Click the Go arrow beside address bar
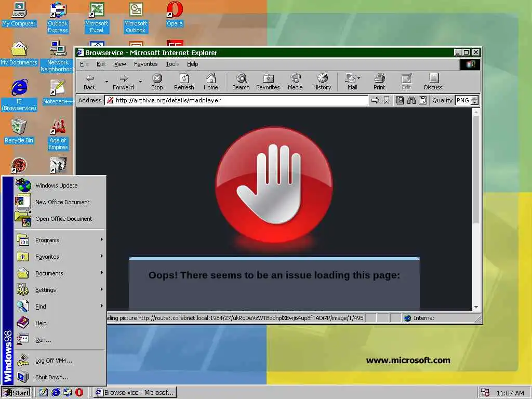 pyautogui.click(x=375, y=100)
